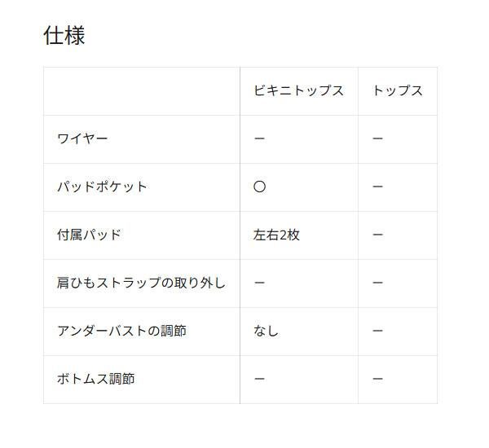Click トップス dash in パッドポケット row
The height and width of the screenshot is (448, 489).
point(377,187)
